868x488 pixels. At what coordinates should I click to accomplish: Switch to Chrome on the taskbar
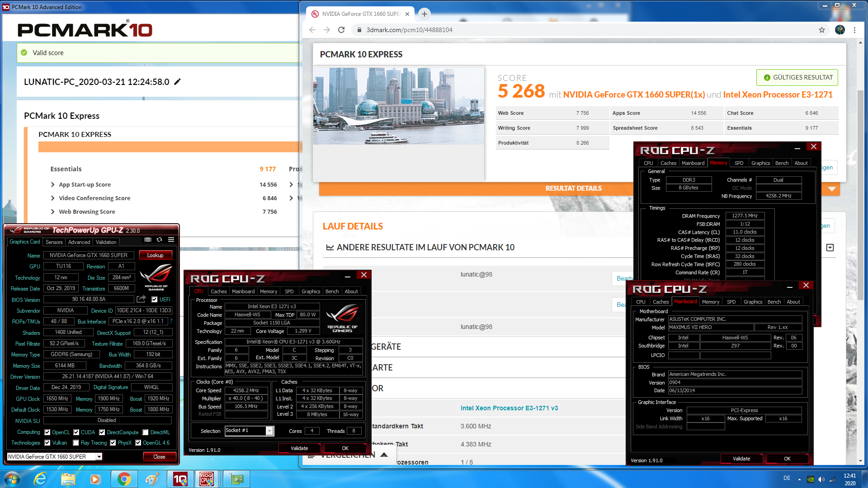point(124,479)
